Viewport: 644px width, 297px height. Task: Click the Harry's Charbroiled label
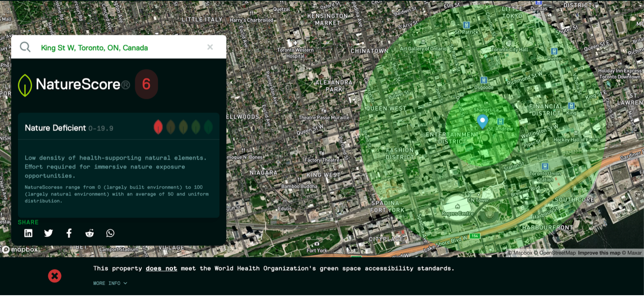click(251, 20)
